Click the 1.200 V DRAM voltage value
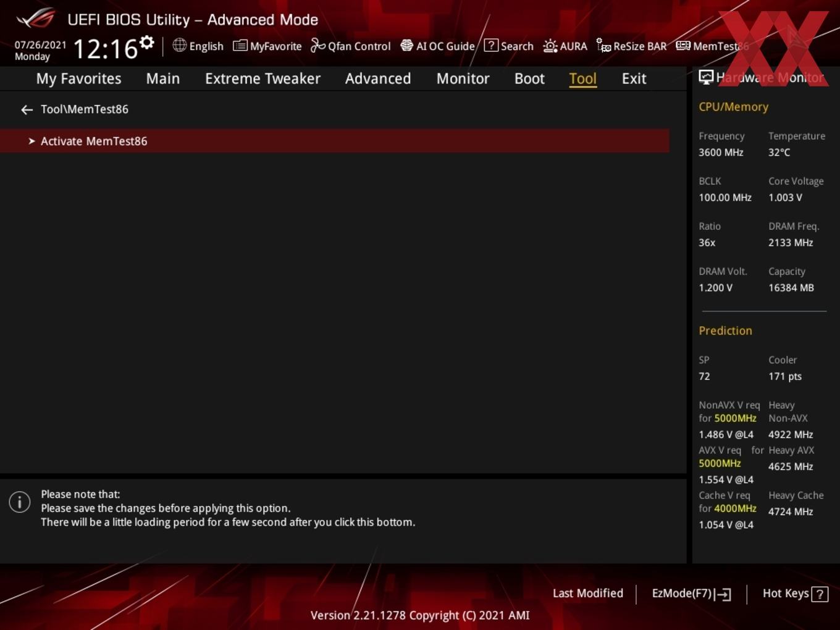Screen dimensions: 840x630 [x=715, y=288]
